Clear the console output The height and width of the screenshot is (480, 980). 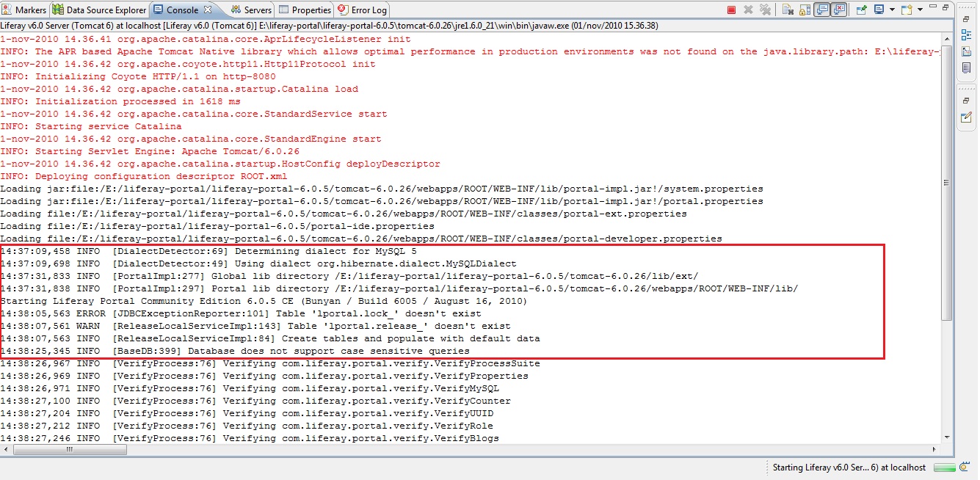788,10
